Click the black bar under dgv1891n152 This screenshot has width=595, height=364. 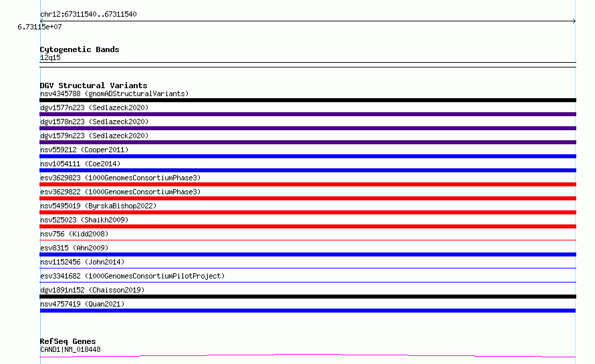point(308,297)
